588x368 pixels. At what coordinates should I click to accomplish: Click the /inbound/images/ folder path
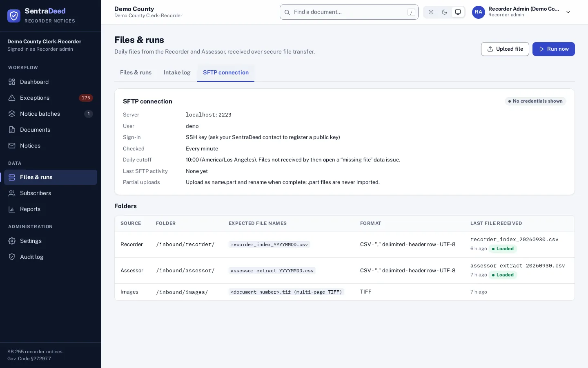coord(182,292)
